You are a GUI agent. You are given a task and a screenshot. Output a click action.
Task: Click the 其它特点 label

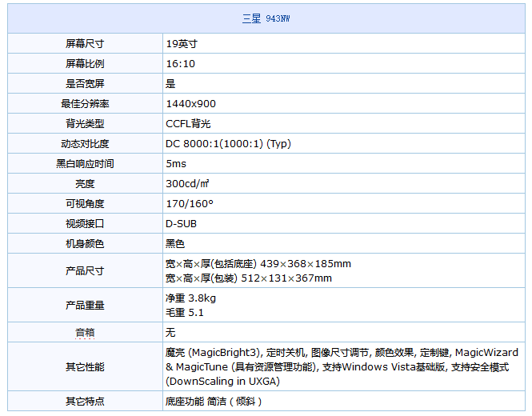click(x=85, y=402)
